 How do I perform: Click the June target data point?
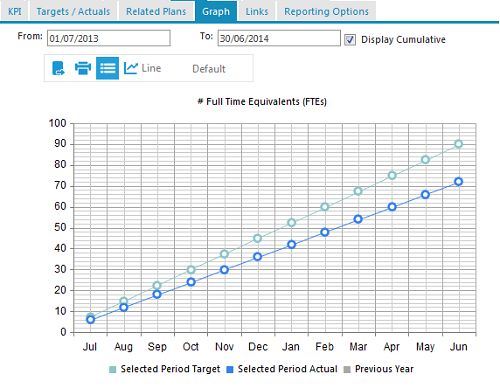(x=458, y=144)
